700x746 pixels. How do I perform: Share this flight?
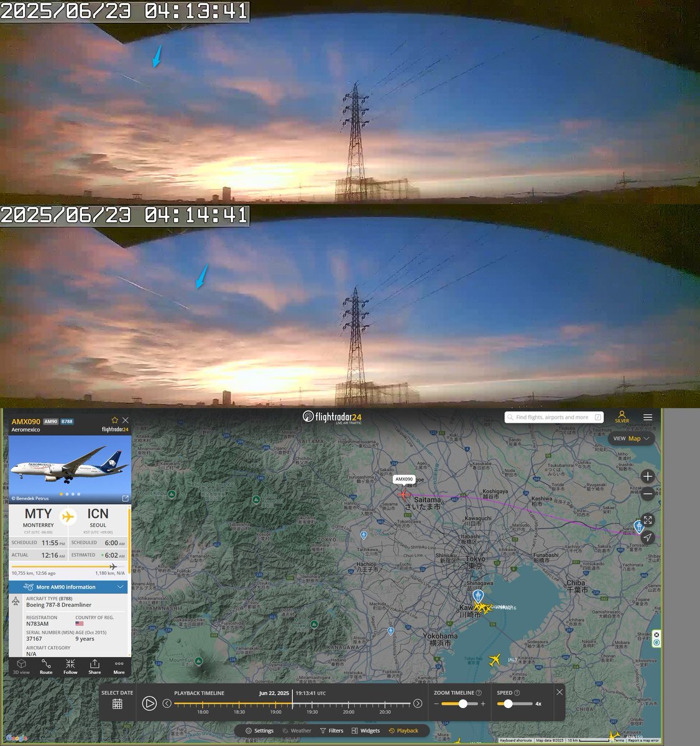(94, 666)
